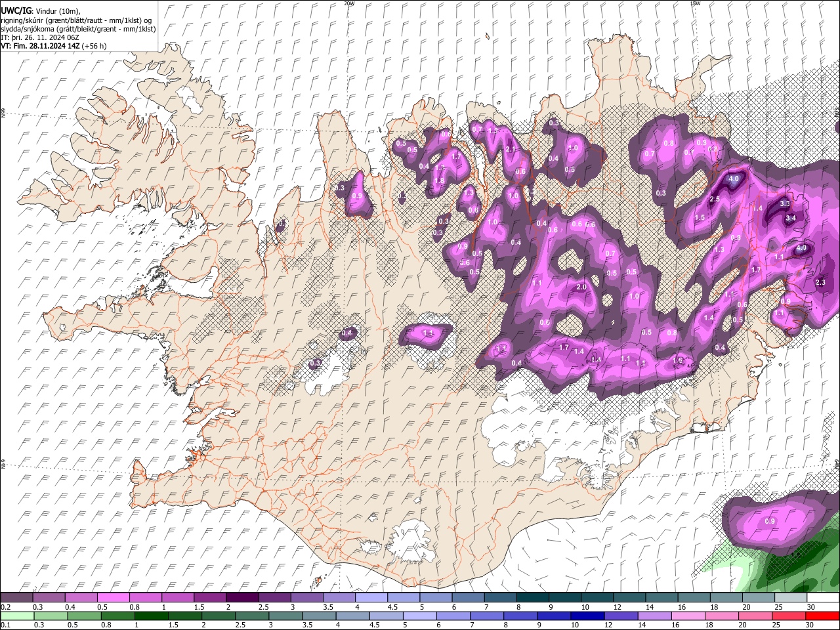This screenshot has height=630, width=840.
Task: Select the 1.5 magenta-purple swatch, upper legend row
Action: [x=210, y=598]
